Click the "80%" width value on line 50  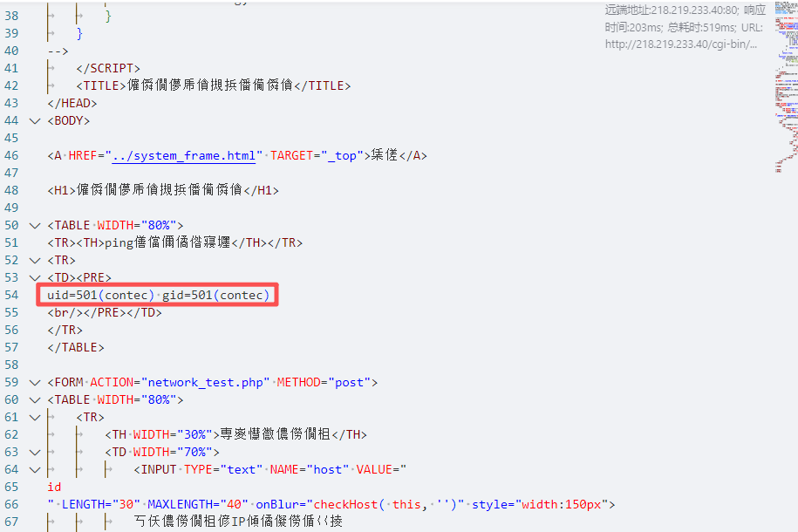click(159, 226)
